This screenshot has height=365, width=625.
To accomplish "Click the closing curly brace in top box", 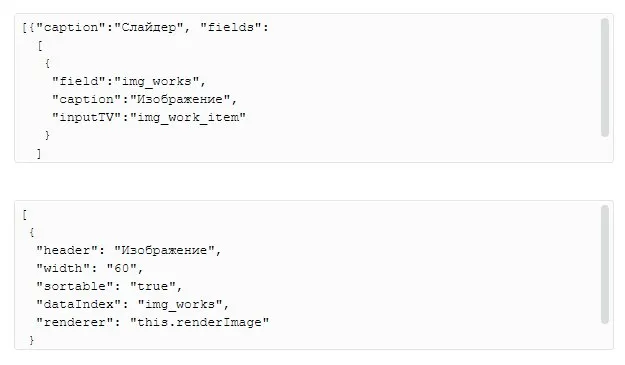I will click(x=47, y=135).
